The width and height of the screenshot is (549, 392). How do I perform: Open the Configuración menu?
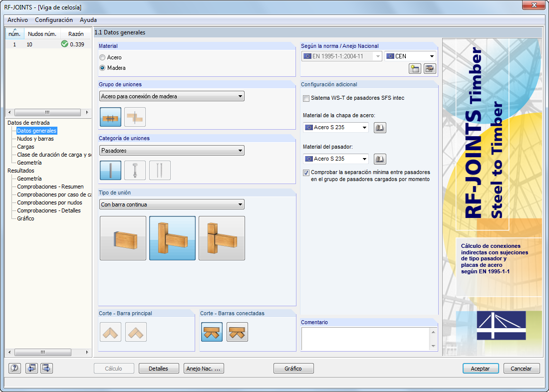54,20
